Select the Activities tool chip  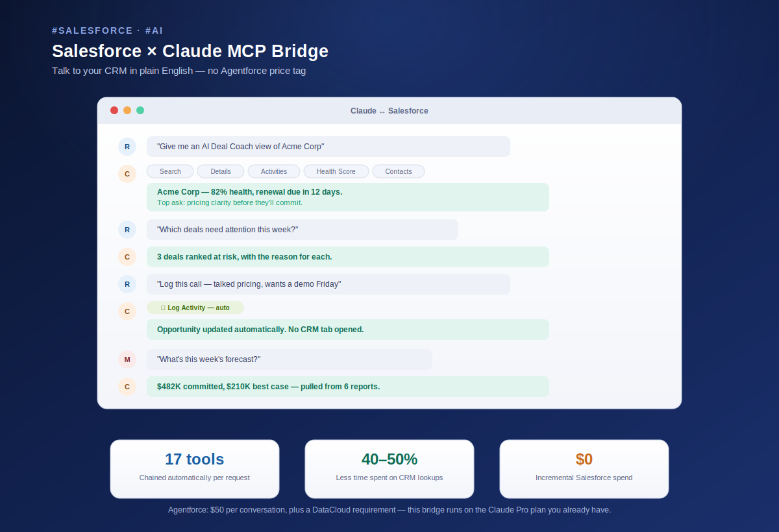tap(274, 171)
